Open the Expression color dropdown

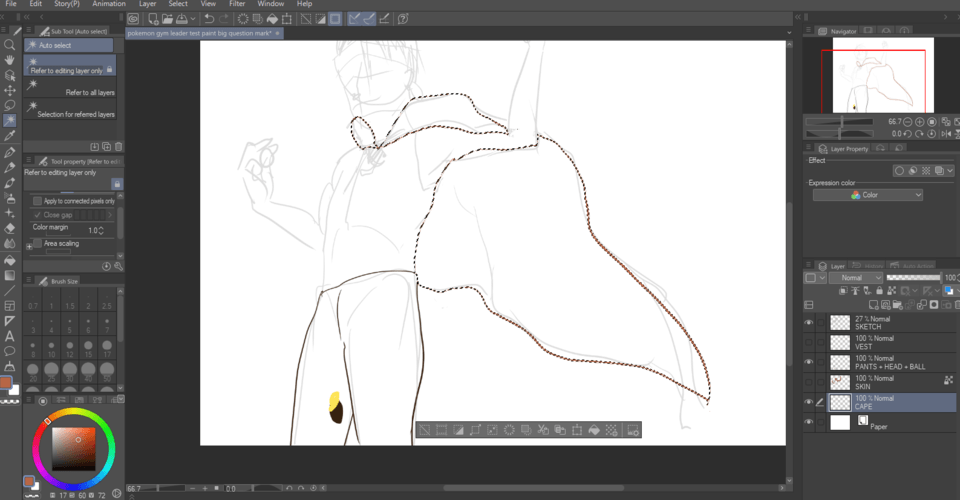(x=867, y=195)
